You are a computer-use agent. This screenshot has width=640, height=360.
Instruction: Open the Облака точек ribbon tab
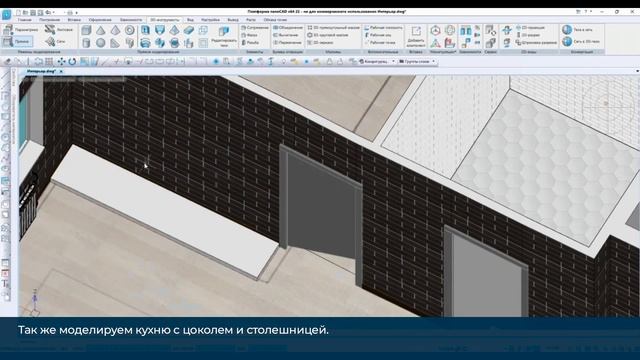275,20
